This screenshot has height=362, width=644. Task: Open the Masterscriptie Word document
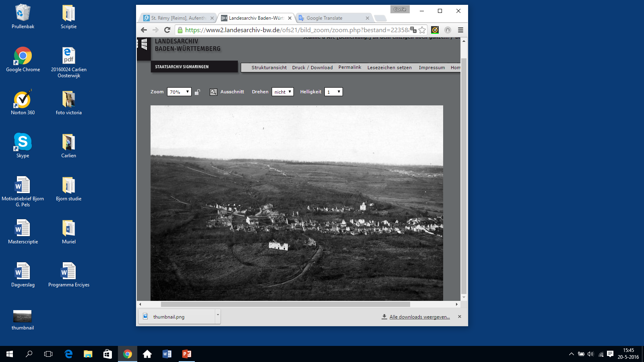coord(23,232)
